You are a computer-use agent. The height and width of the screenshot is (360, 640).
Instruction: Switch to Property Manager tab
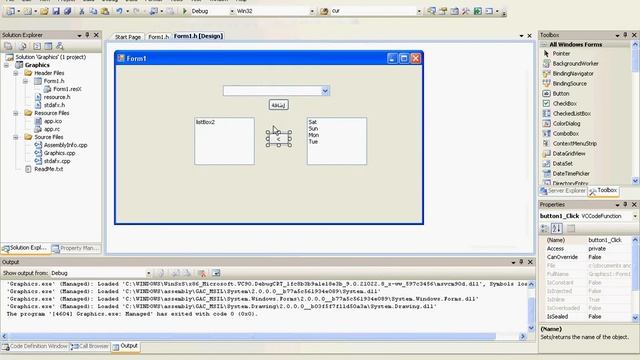click(76, 248)
